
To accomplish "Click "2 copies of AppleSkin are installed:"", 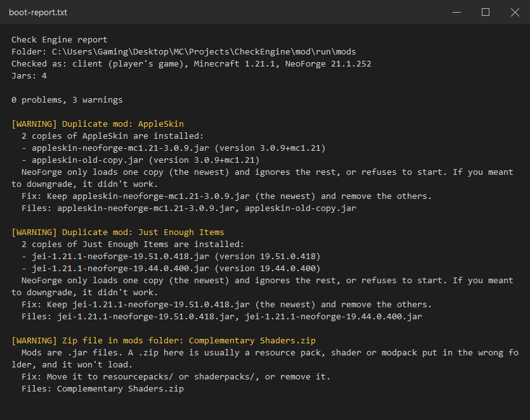I will tap(113, 136).
